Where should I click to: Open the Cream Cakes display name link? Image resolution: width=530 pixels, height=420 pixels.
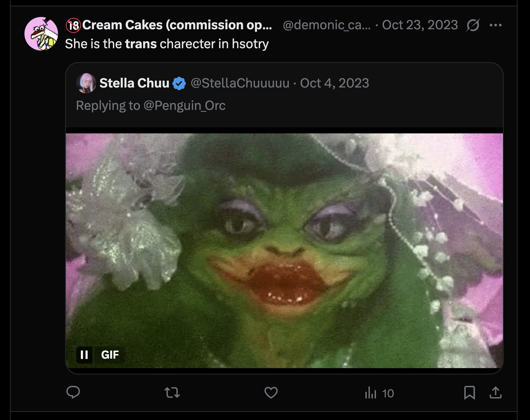click(x=177, y=25)
